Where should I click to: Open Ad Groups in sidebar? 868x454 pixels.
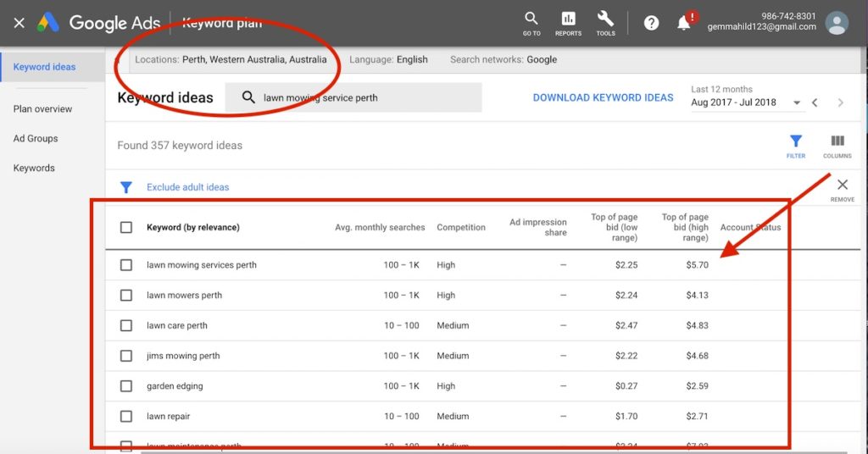pyautogui.click(x=36, y=138)
